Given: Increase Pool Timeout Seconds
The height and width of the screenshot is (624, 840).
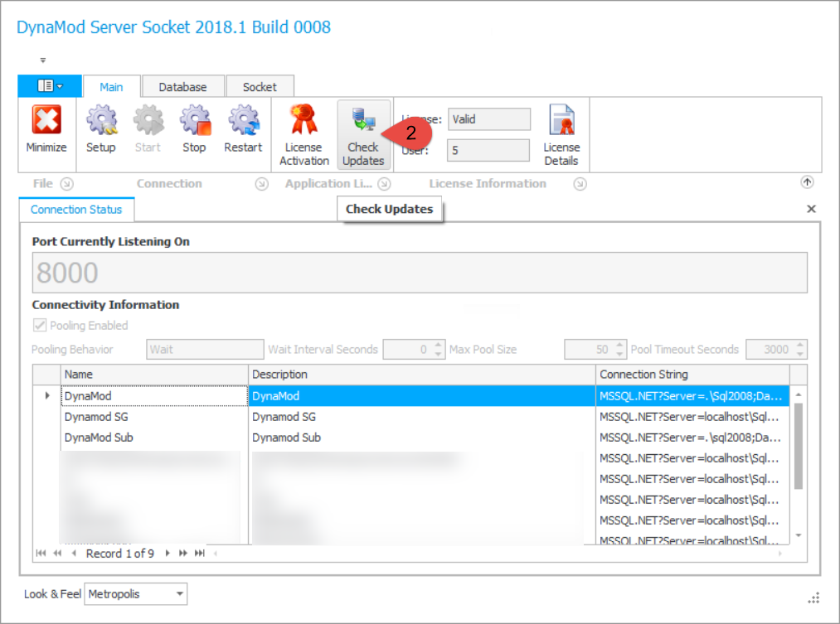Looking at the screenshot, I should point(800,345).
